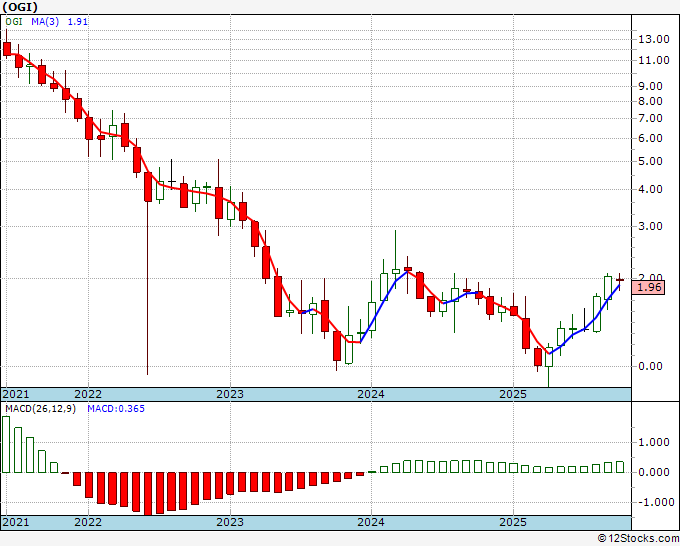680x546 pixels.
Task: Click the 1.000 MACD axis label
Action: [x=654, y=442]
